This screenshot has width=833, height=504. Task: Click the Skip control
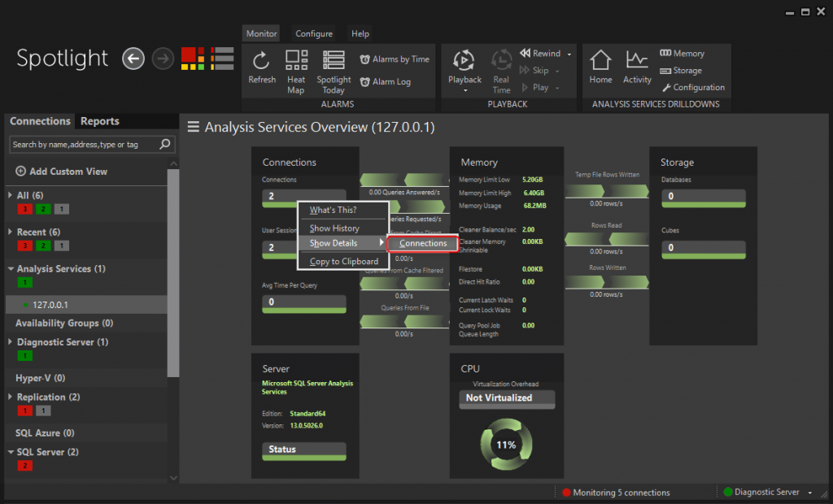(534, 70)
